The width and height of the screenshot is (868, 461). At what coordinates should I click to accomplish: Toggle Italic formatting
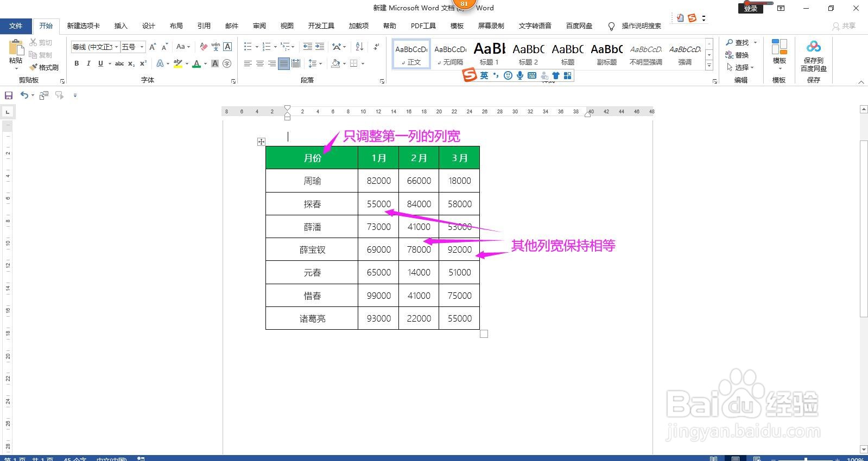pyautogui.click(x=88, y=63)
